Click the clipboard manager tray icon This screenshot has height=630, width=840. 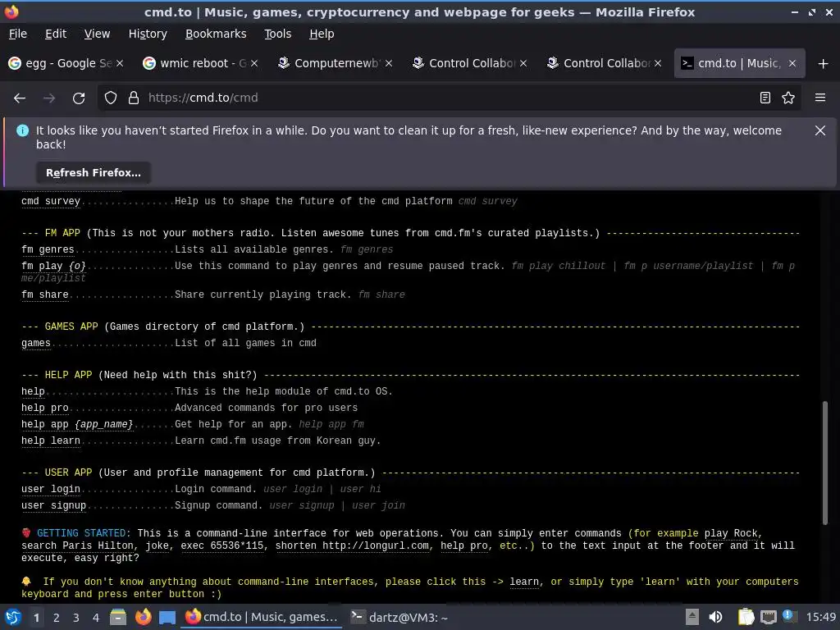pyautogui.click(x=746, y=617)
